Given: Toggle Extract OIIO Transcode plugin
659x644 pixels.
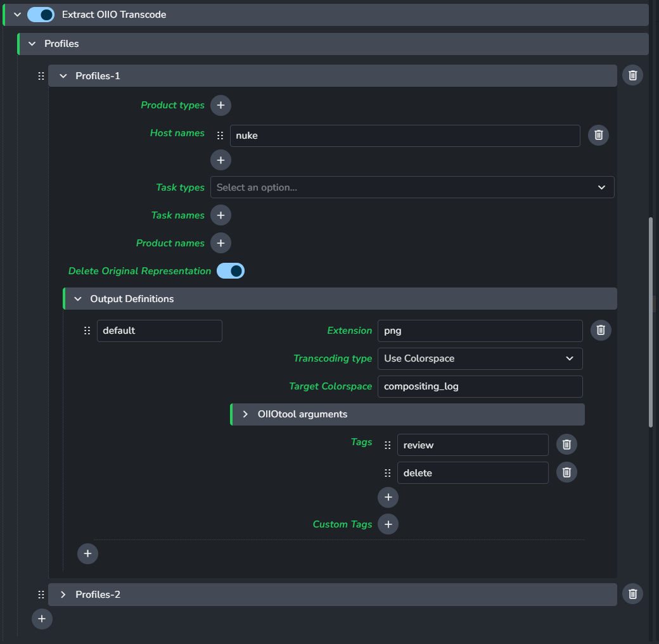Looking at the screenshot, I should 41,15.
